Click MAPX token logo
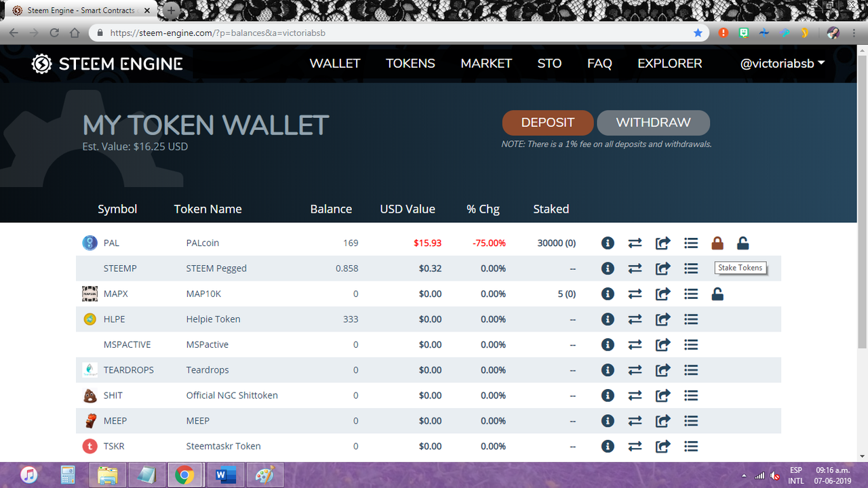 click(x=90, y=293)
